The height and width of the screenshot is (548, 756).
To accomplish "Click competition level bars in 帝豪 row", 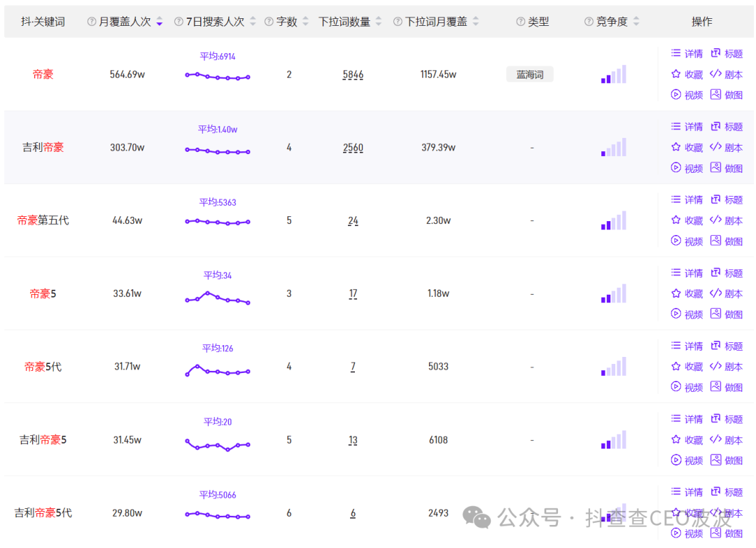I will click(613, 75).
